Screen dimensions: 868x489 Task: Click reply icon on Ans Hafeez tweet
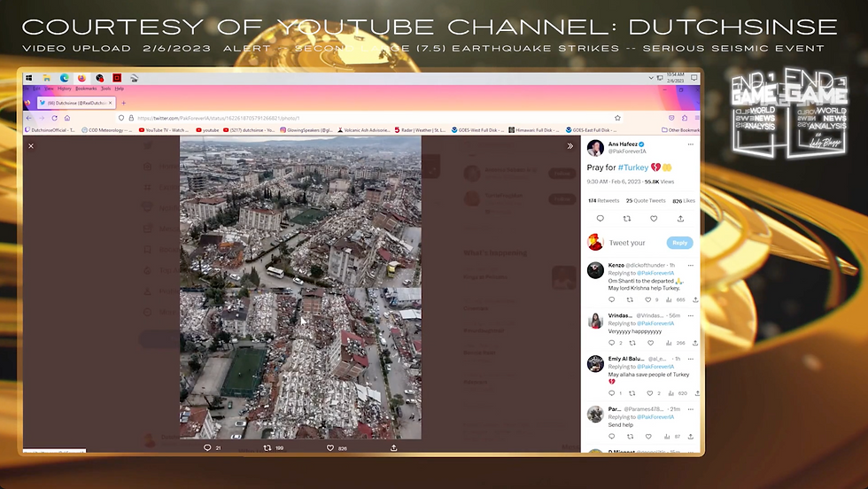(601, 218)
